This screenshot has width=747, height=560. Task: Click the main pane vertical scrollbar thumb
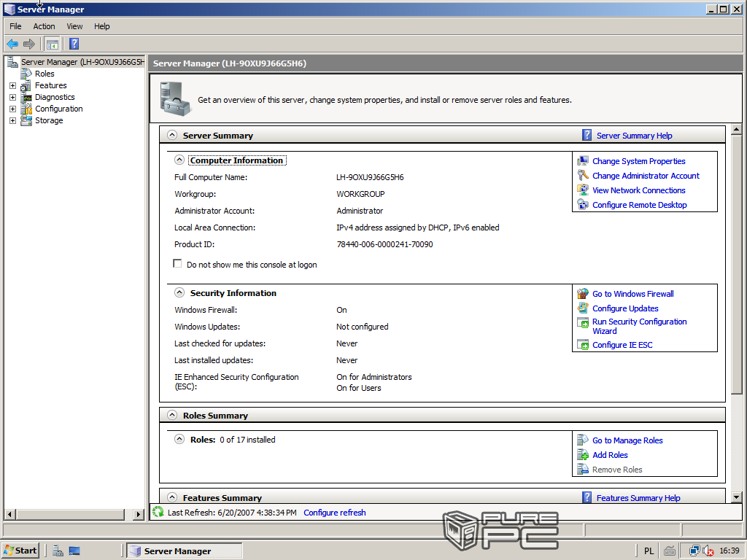point(737,264)
